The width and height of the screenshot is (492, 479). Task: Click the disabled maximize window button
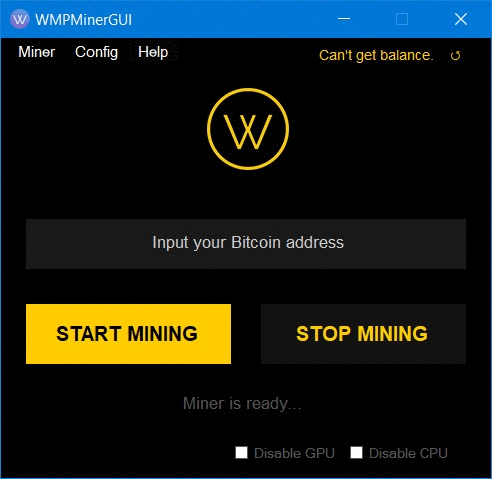pos(402,19)
